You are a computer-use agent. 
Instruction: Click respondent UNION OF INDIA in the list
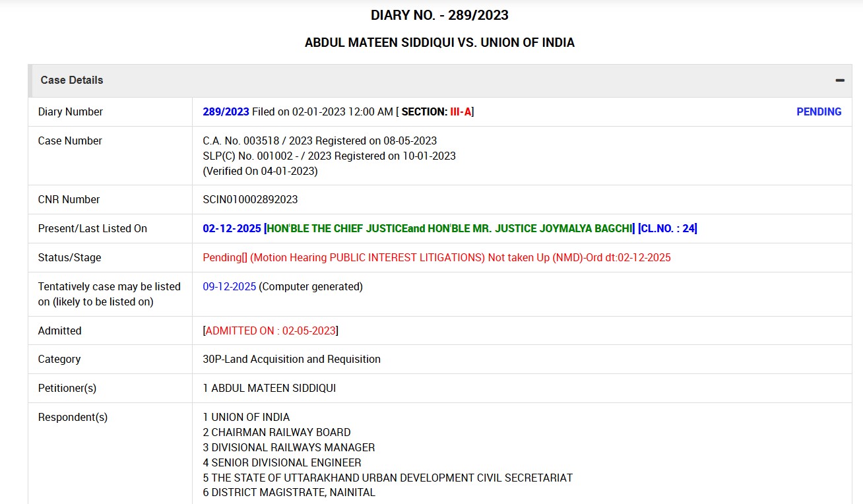250,418
